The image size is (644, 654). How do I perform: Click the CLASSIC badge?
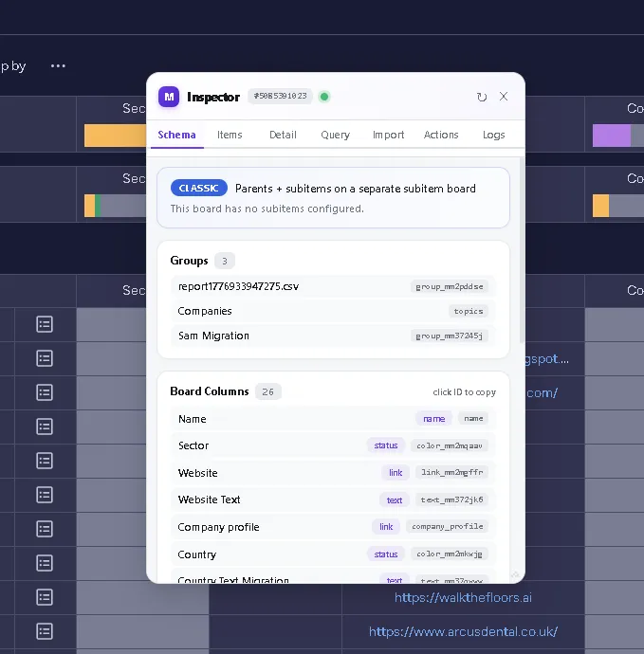198,188
